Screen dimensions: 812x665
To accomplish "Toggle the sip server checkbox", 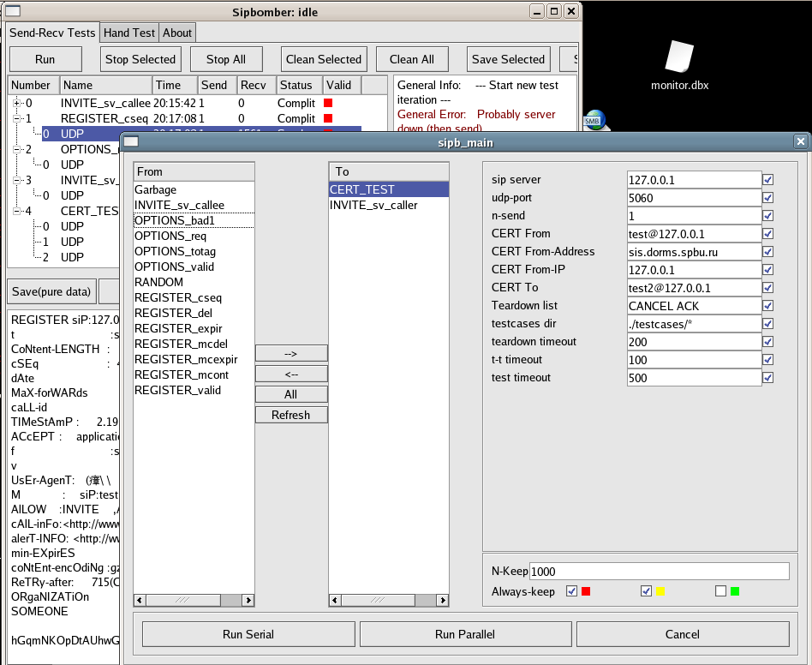I will click(768, 180).
